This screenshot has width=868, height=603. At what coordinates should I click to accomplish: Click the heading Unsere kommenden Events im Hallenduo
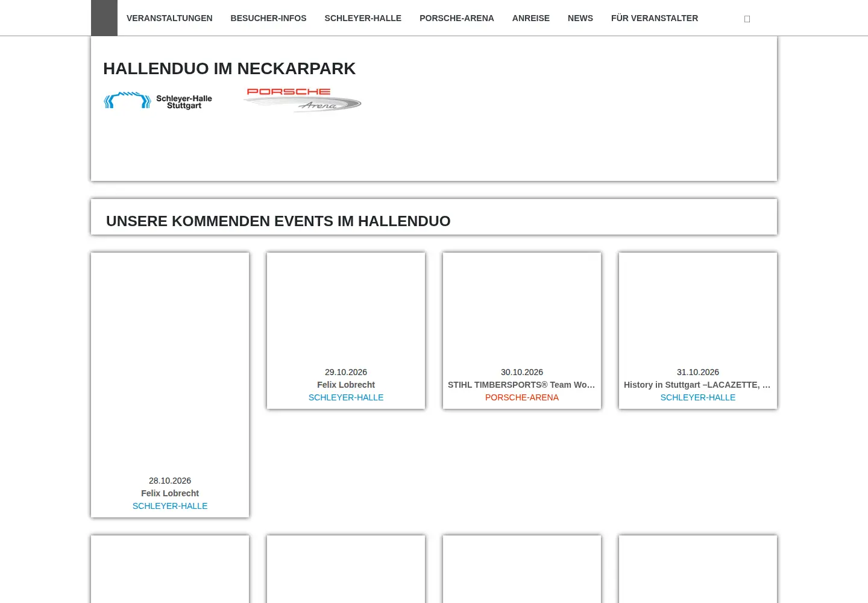[278, 221]
